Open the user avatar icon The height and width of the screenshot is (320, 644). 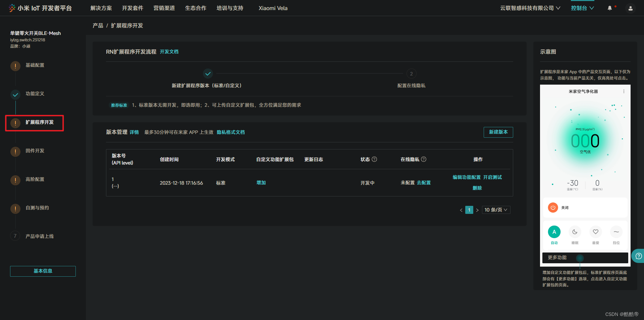pyautogui.click(x=631, y=8)
